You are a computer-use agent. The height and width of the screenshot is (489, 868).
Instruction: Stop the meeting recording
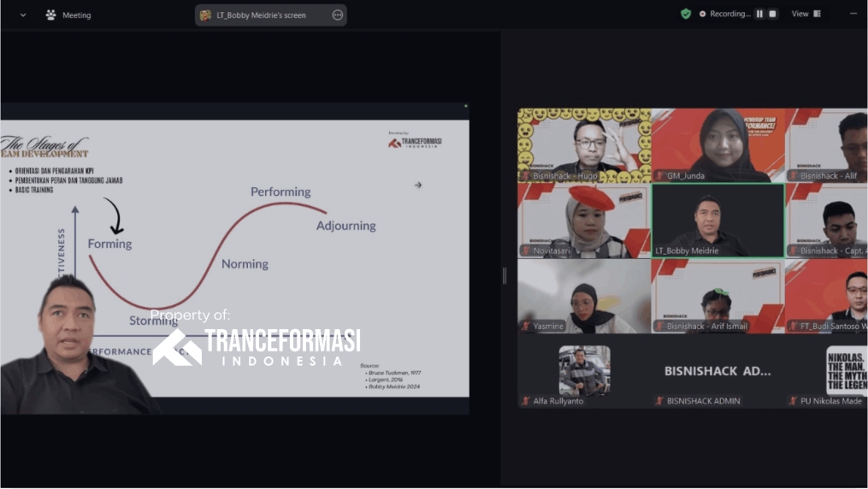[x=772, y=14]
